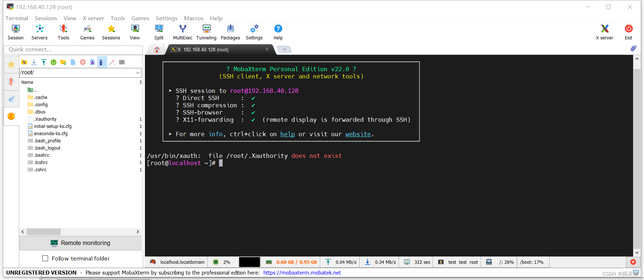
Task: Activate the MultiExec mode icon
Action: coord(183,32)
